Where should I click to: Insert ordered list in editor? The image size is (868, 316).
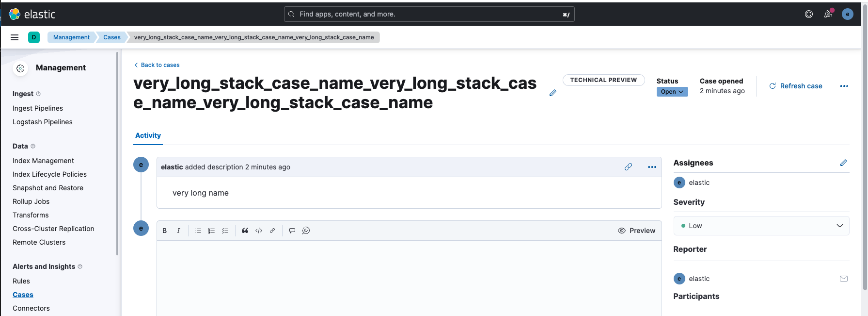coord(212,231)
